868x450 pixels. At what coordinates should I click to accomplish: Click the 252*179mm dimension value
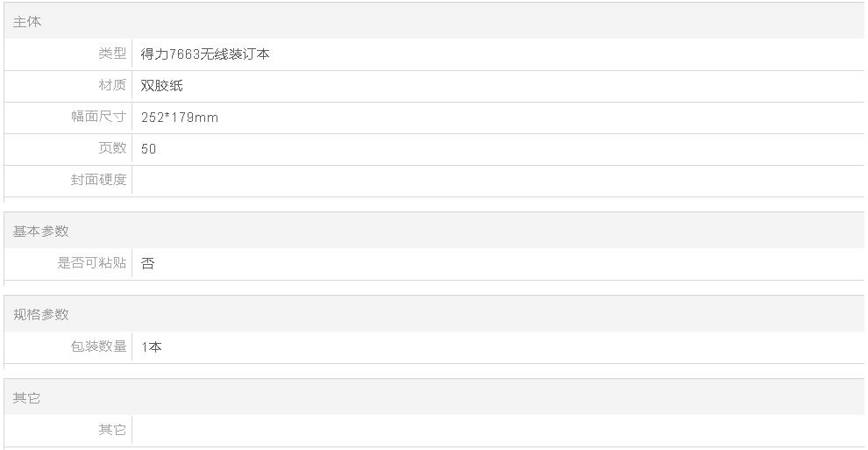tap(180, 118)
